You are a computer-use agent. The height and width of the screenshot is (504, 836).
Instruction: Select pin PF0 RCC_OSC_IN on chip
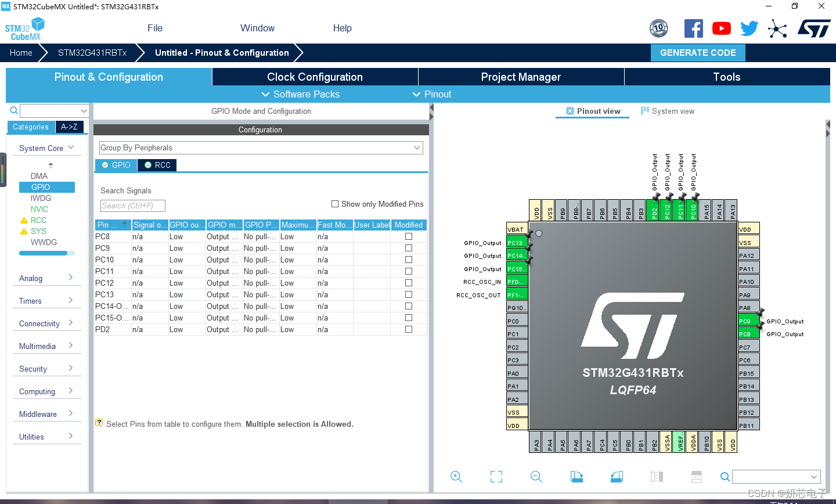point(517,282)
